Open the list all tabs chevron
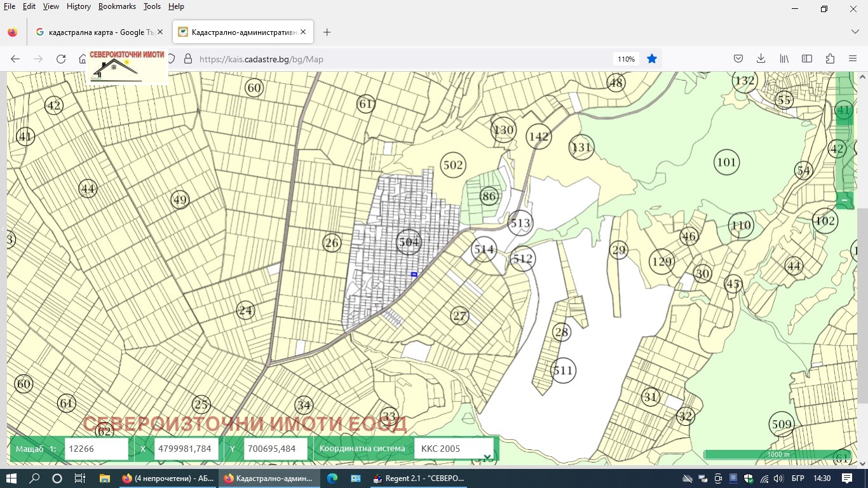 pyautogui.click(x=855, y=32)
